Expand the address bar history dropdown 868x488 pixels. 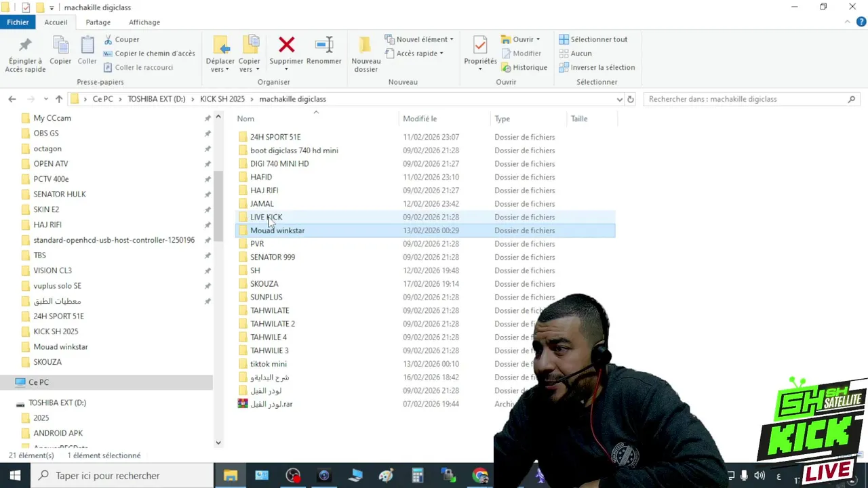619,99
